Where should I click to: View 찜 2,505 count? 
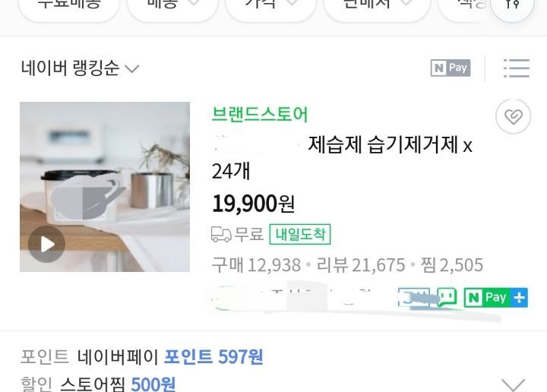click(452, 265)
